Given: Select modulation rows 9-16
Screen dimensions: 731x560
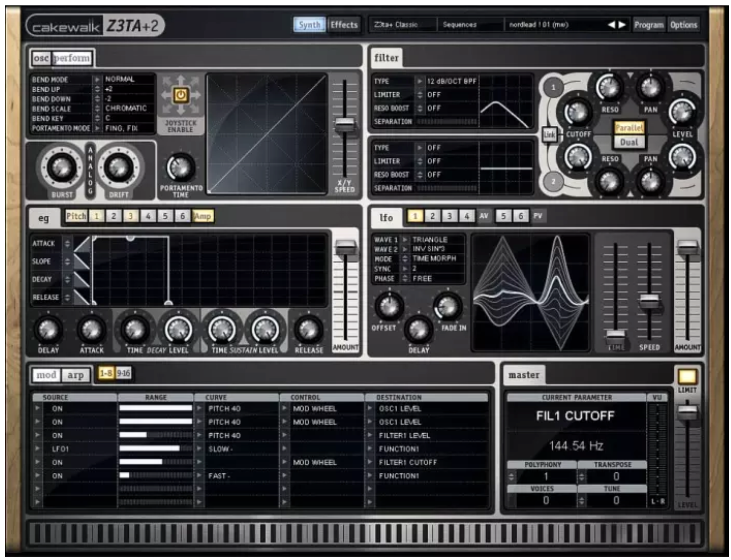Looking at the screenshot, I should 123,373.
